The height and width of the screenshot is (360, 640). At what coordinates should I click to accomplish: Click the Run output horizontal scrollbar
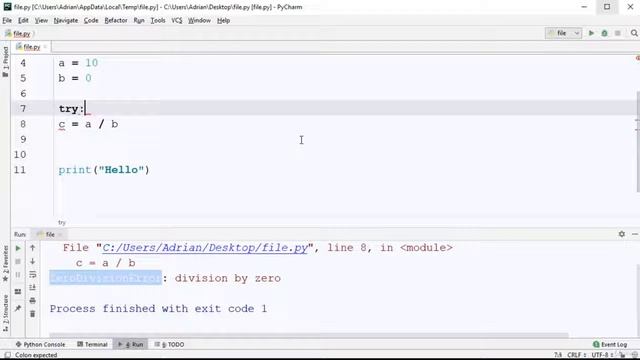tap(309, 335)
